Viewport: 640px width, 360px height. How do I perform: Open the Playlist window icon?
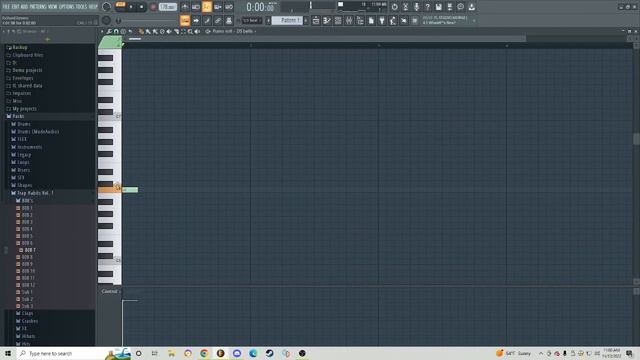tap(316, 20)
